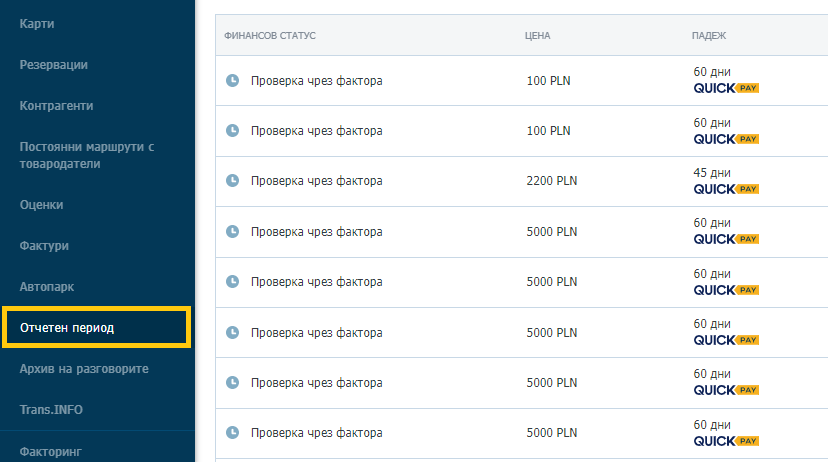
Task: Open Архив на разговорите
Action: [x=84, y=369]
